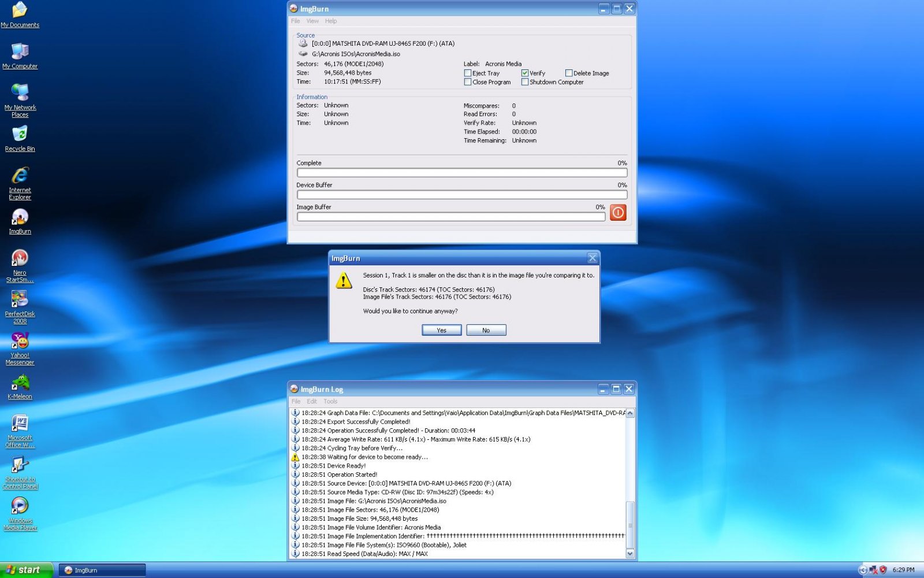This screenshot has width=924, height=578.
Task: Click the red abort button in ImgBurn
Action: coord(618,213)
